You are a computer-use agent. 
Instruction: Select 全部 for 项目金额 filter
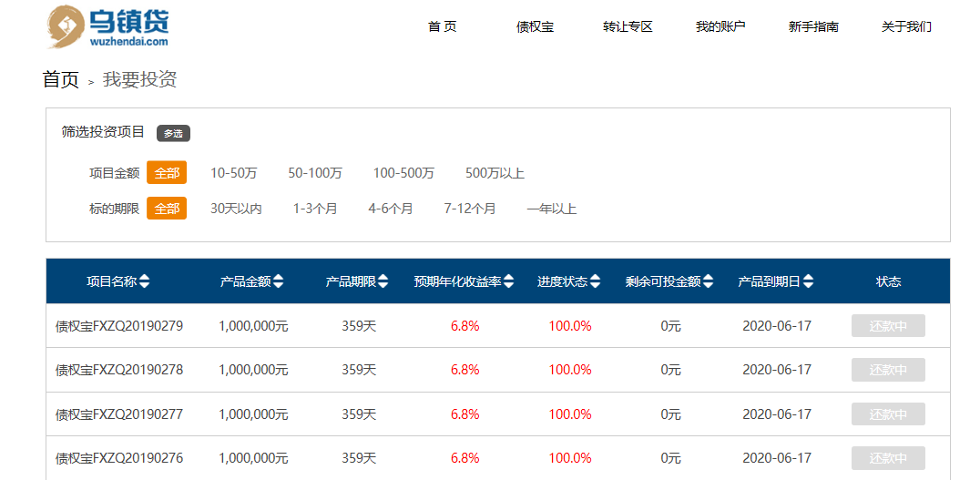(x=167, y=173)
